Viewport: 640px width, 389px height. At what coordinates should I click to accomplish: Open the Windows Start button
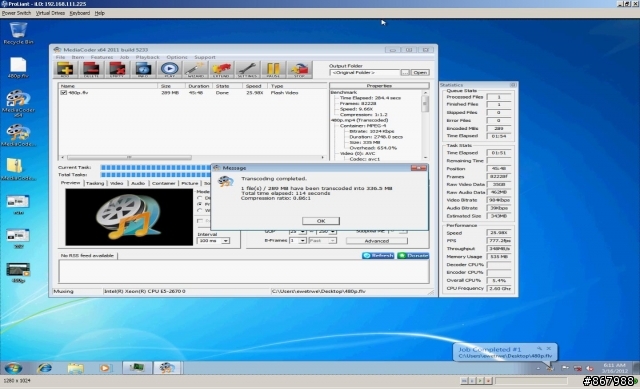coord(13,368)
